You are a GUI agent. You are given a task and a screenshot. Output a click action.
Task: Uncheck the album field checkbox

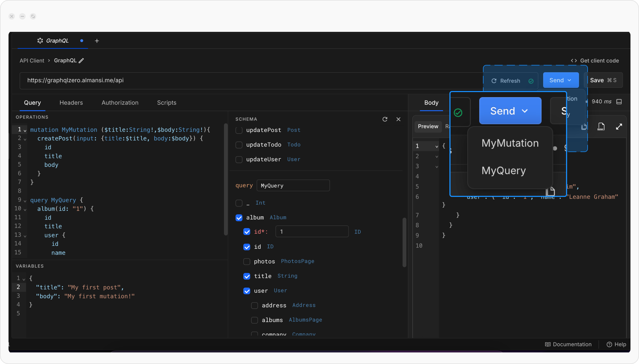(239, 218)
